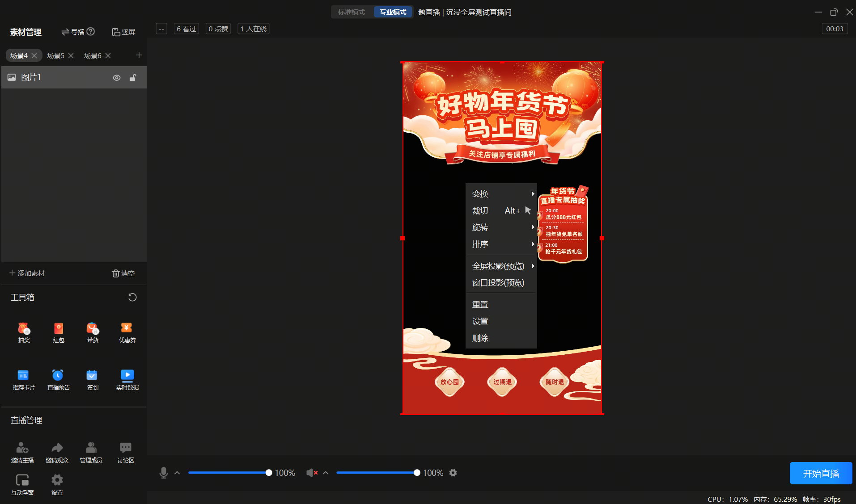Expand the 变换 submenu

[501, 193]
